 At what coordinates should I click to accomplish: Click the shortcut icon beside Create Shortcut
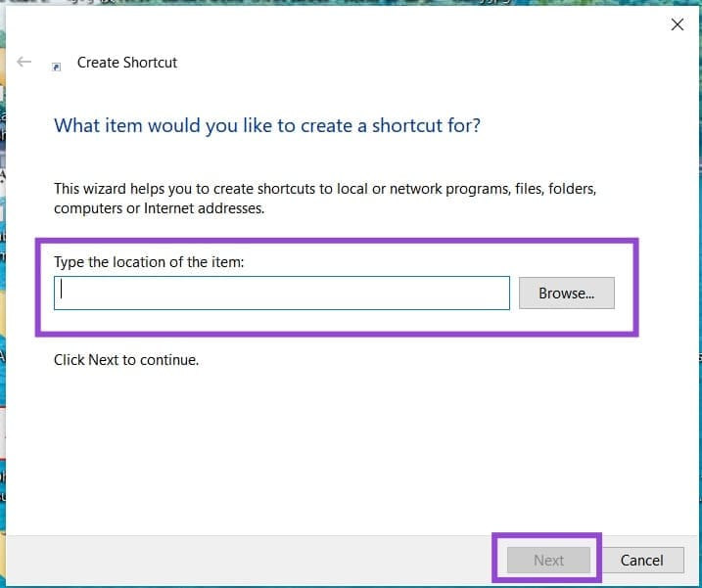[x=57, y=67]
